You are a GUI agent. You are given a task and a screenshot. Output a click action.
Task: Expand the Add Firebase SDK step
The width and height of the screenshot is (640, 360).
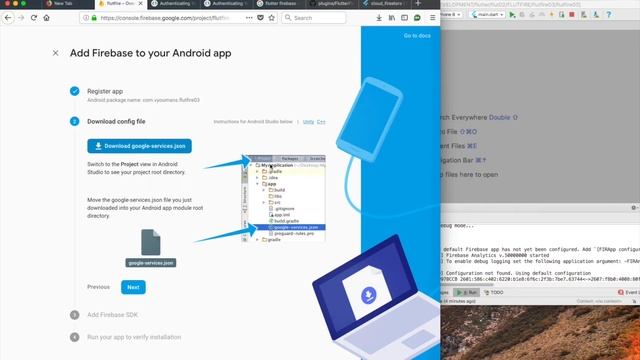pos(112,315)
